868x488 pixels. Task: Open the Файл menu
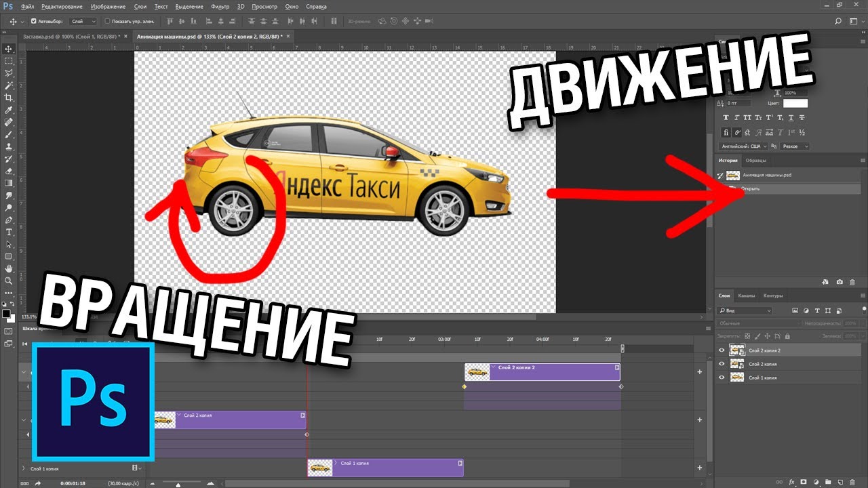point(28,6)
